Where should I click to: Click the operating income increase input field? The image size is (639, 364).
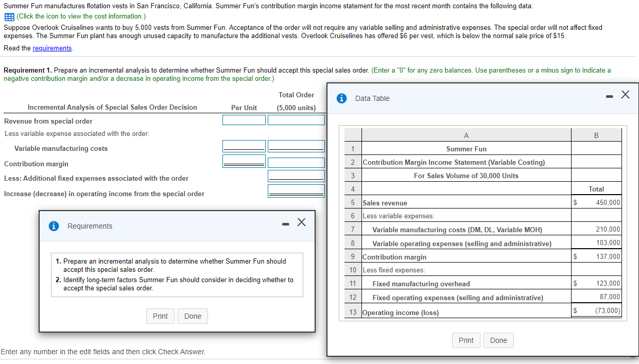pos(296,191)
